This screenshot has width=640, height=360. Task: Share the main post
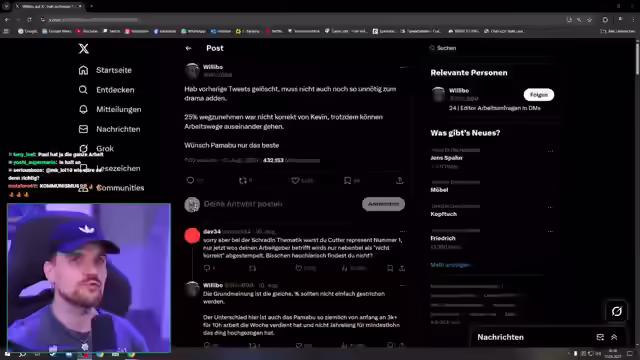(400, 180)
